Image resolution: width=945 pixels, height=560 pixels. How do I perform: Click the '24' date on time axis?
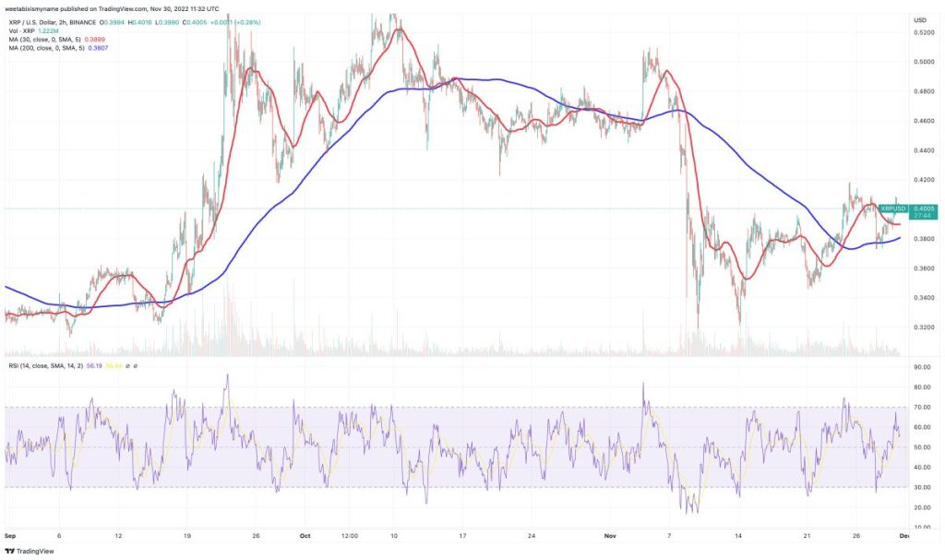[532, 535]
